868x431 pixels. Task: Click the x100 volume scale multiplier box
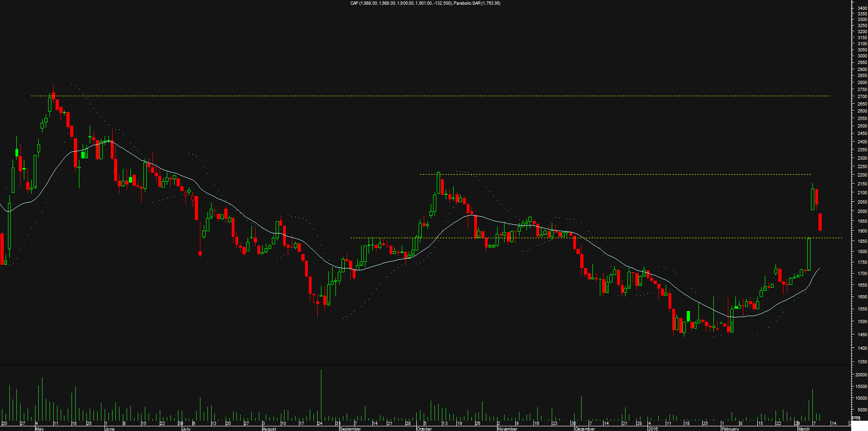(855, 418)
